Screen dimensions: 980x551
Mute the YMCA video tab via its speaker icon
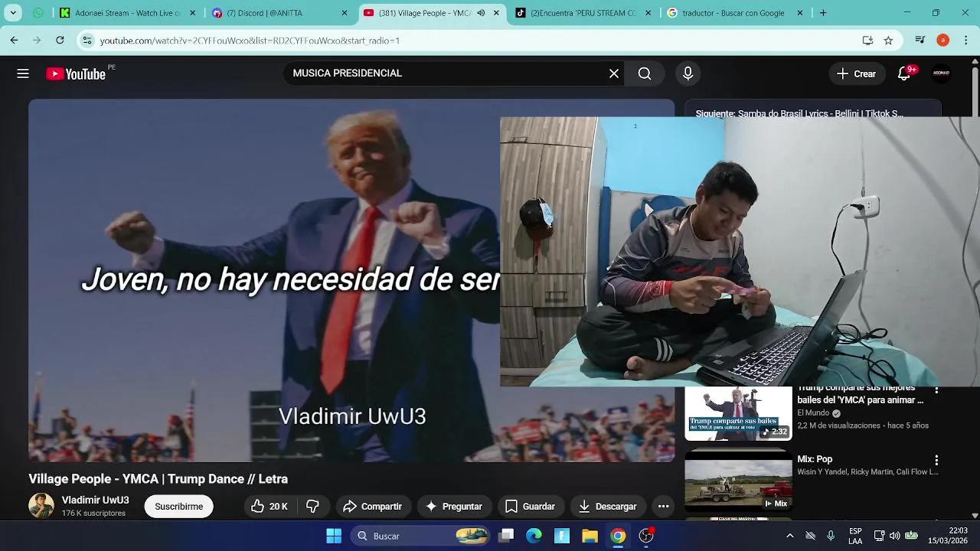click(x=481, y=12)
